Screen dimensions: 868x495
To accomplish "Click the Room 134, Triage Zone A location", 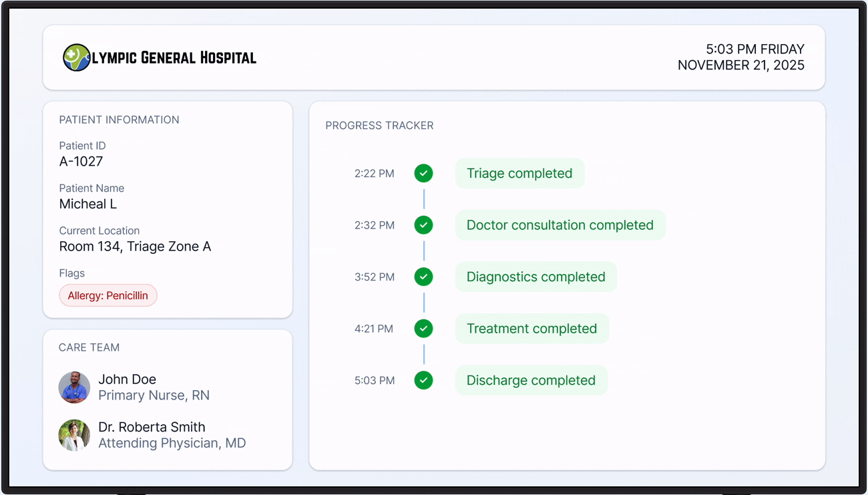I will click(x=135, y=246).
